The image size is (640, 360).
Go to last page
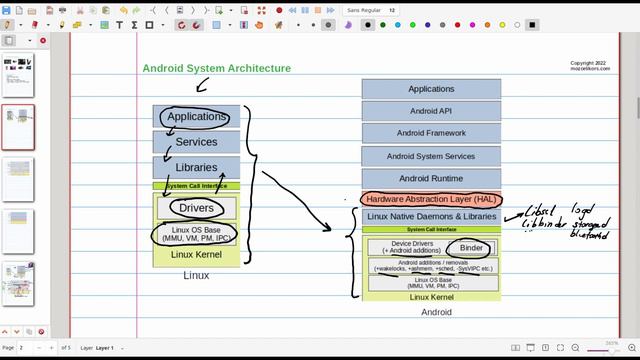[206, 10]
